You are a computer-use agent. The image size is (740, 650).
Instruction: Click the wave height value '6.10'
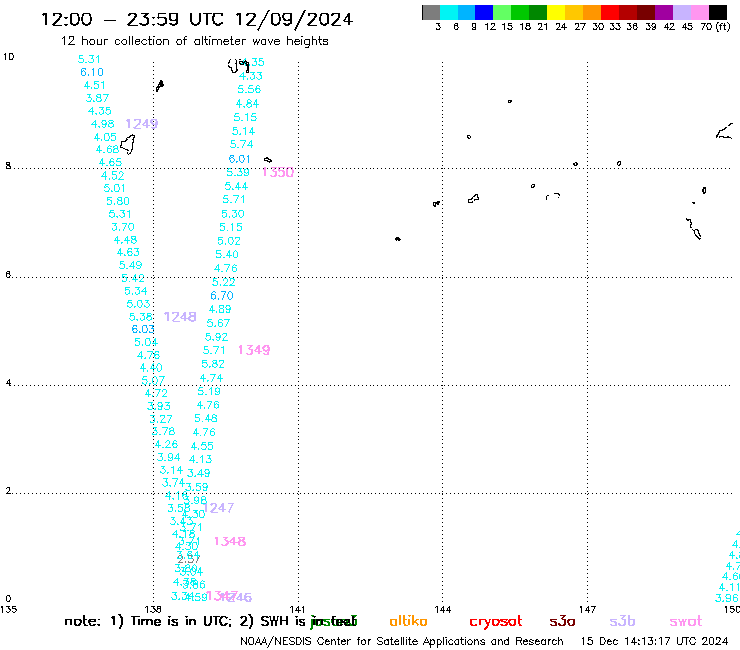92,72
